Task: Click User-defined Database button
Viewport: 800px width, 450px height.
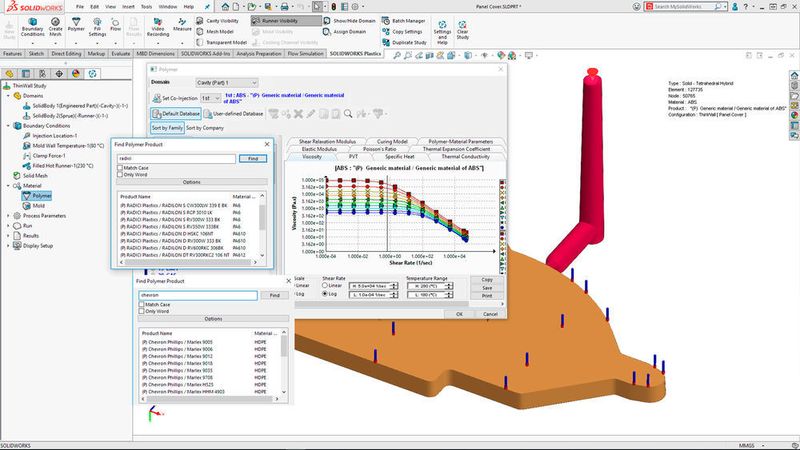Action: (234, 114)
